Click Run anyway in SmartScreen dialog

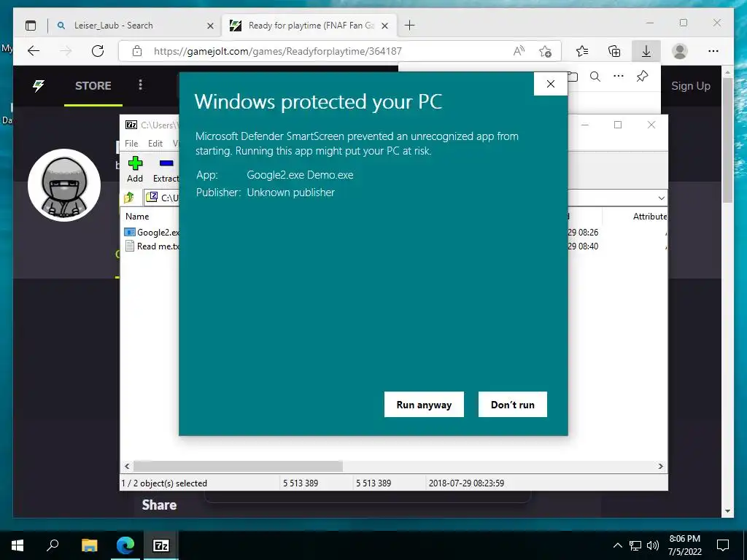[x=424, y=404]
